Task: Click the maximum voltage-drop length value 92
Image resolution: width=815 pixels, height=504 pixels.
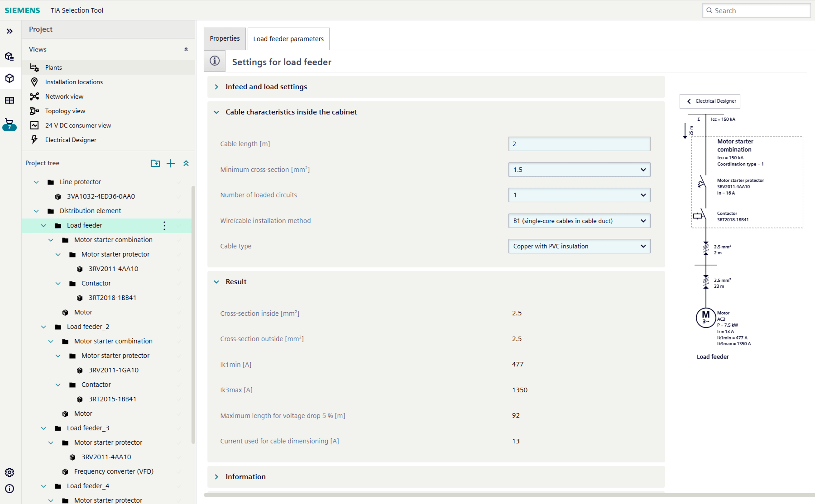Action: click(x=516, y=415)
